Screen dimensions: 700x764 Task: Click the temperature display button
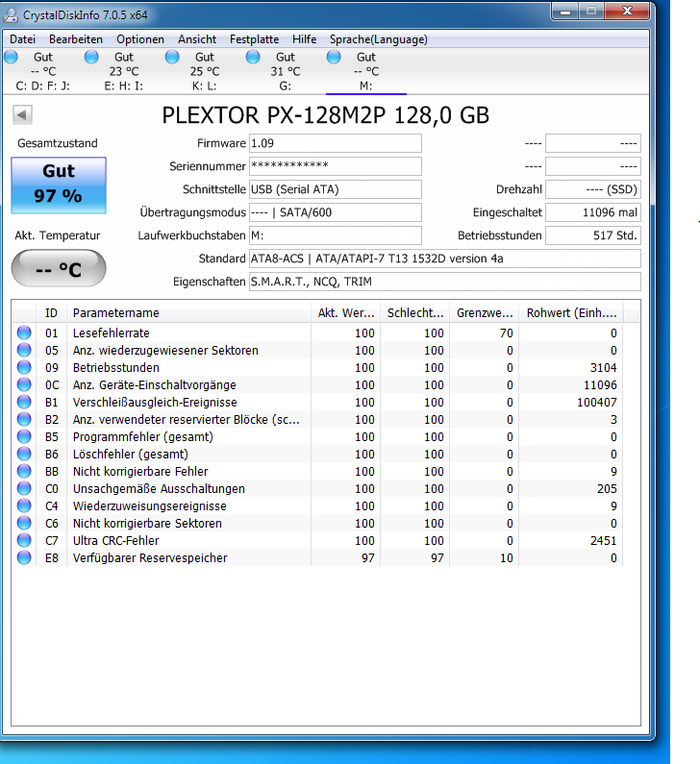[x=59, y=268]
